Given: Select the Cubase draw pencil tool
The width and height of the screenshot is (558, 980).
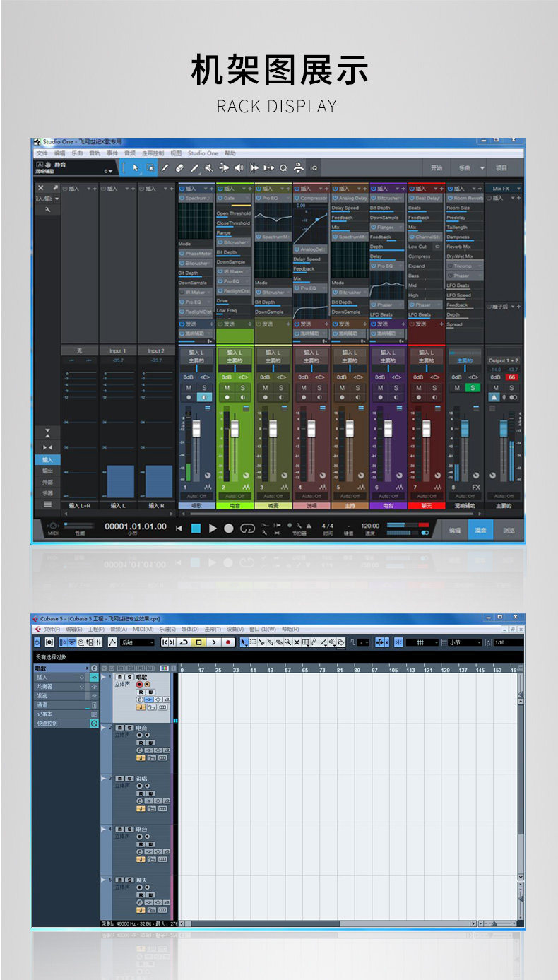Looking at the screenshot, I should pyautogui.click(x=314, y=642).
